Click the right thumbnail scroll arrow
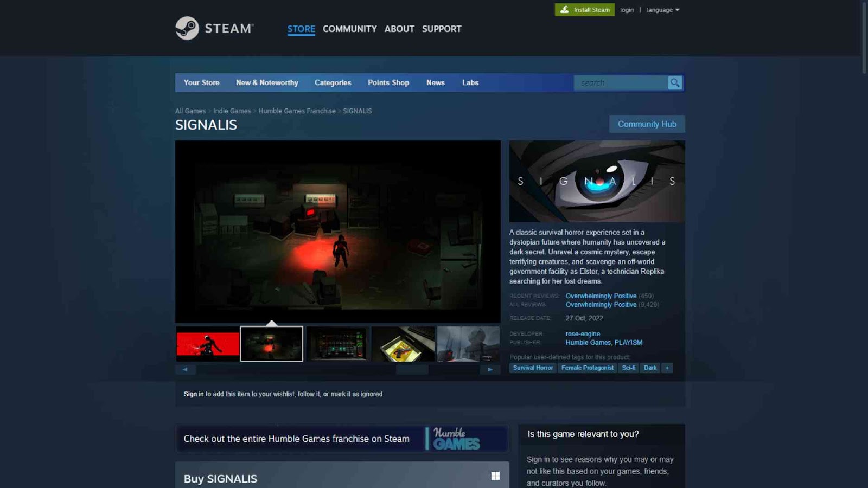 click(490, 369)
